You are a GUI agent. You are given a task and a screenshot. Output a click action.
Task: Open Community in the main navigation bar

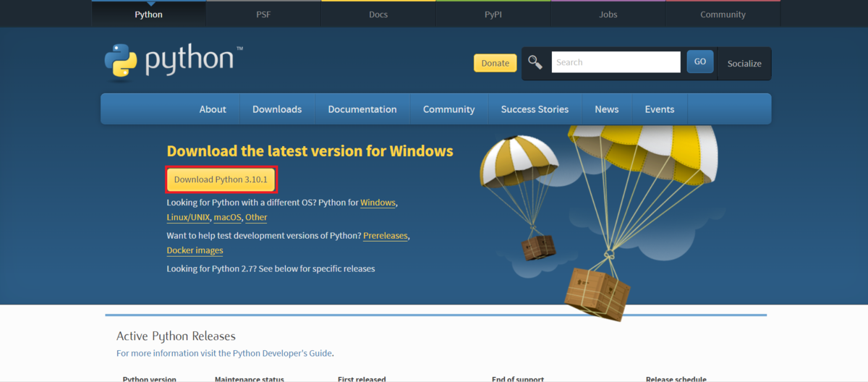pyautogui.click(x=449, y=109)
